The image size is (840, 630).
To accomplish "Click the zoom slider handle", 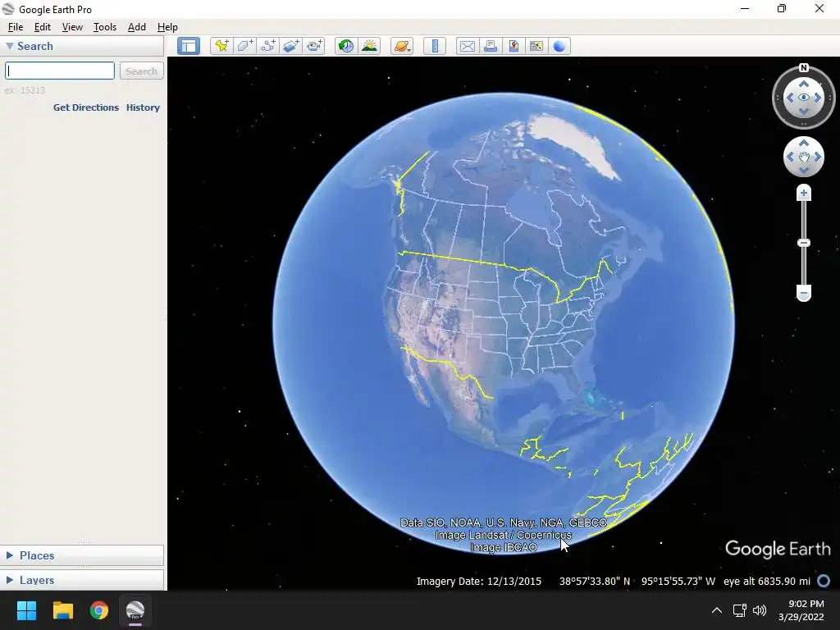I will 804,243.
